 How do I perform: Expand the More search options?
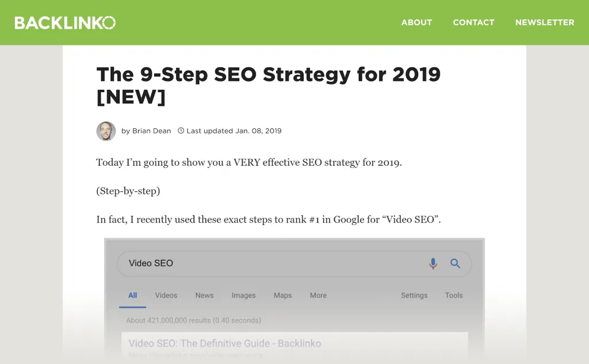pos(318,296)
